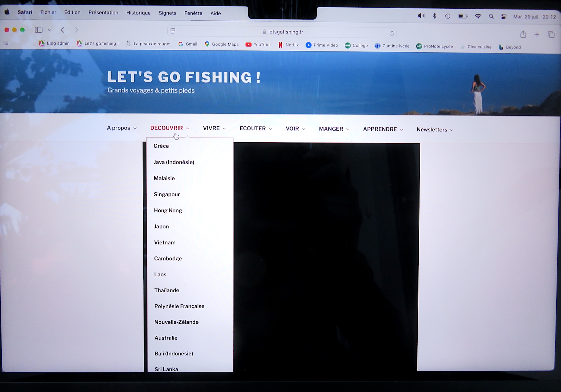561x392 pixels.
Task: Select Nouvelle-Zélande destination
Action: point(177,322)
